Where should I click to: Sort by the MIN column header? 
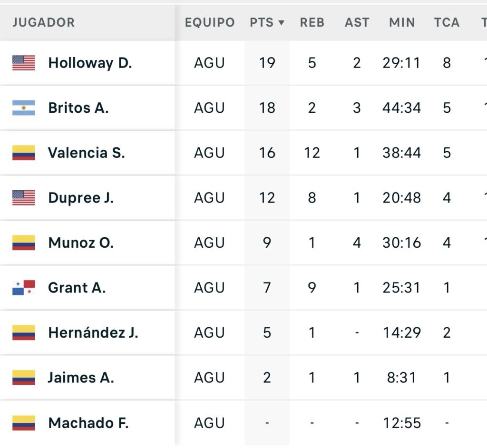[402, 22]
